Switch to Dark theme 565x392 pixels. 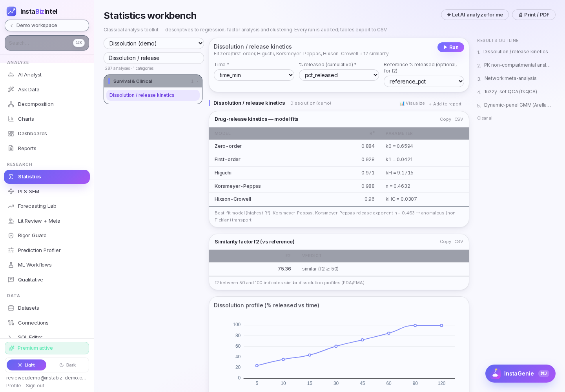point(67,365)
